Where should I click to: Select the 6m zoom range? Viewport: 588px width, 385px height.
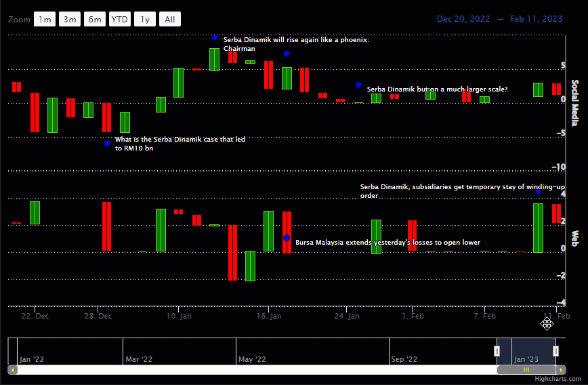(95, 19)
